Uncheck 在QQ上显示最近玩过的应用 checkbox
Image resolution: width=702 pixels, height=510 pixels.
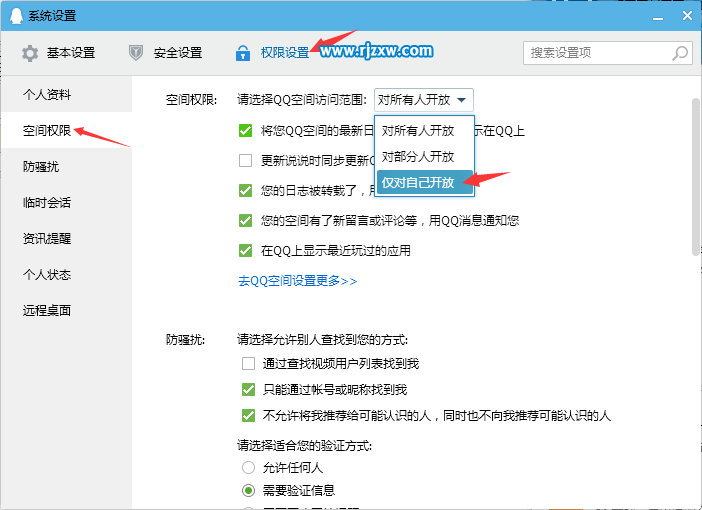coord(245,250)
